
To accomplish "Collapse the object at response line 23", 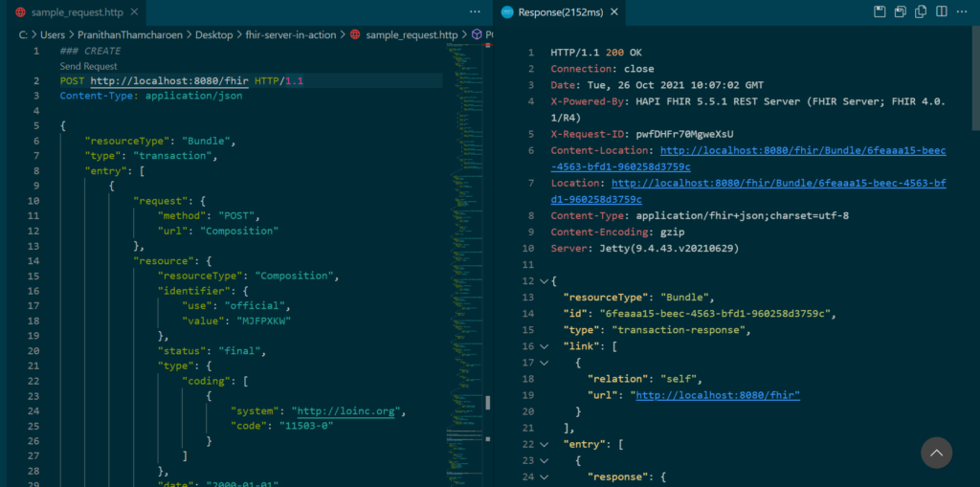I will click(x=543, y=460).
